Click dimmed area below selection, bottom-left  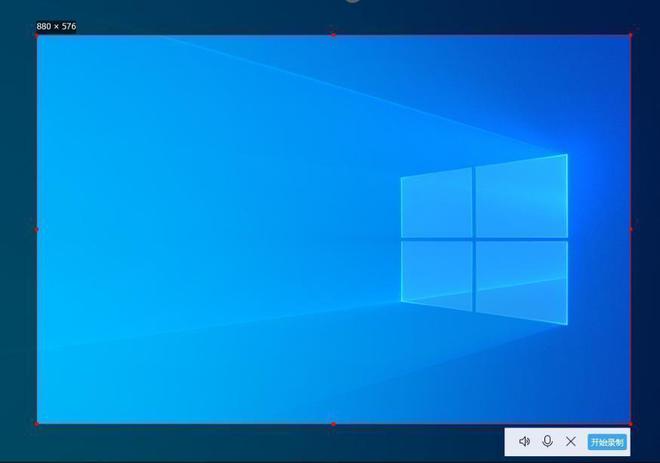(150, 443)
